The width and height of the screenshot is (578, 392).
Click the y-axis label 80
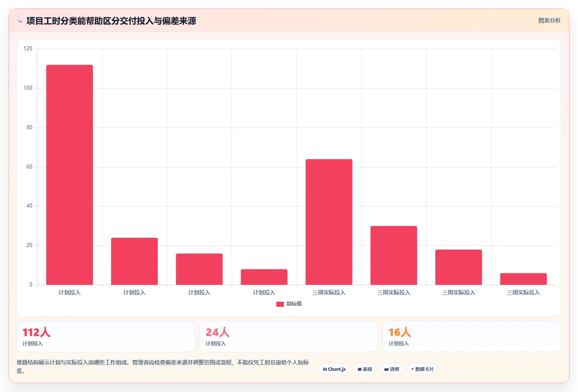click(x=29, y=128)
